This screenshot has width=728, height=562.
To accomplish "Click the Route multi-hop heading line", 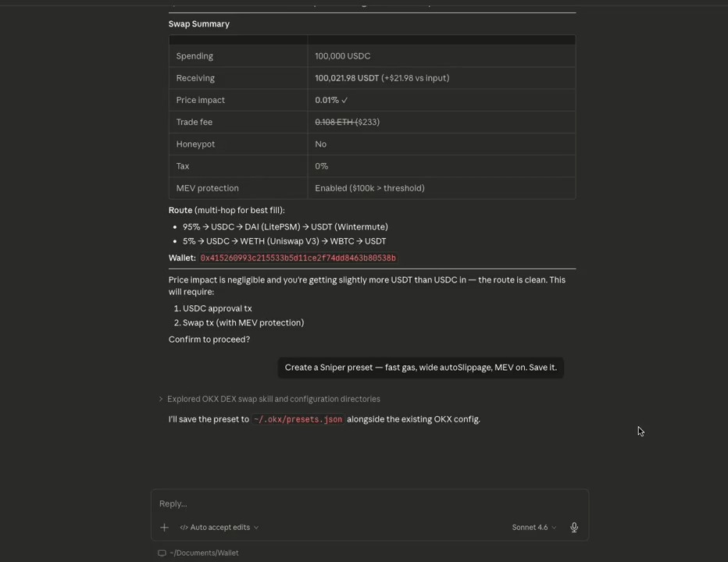I will [227, 210].
